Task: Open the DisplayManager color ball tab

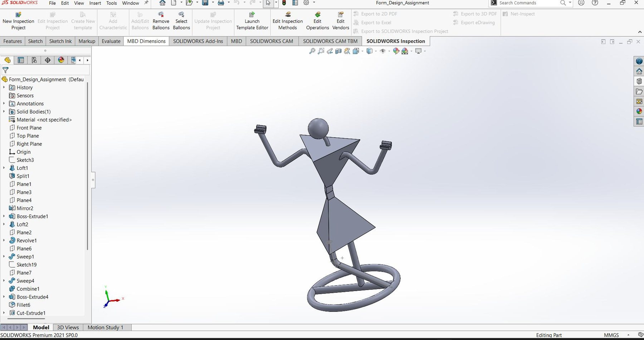Action: click(61, 60)
